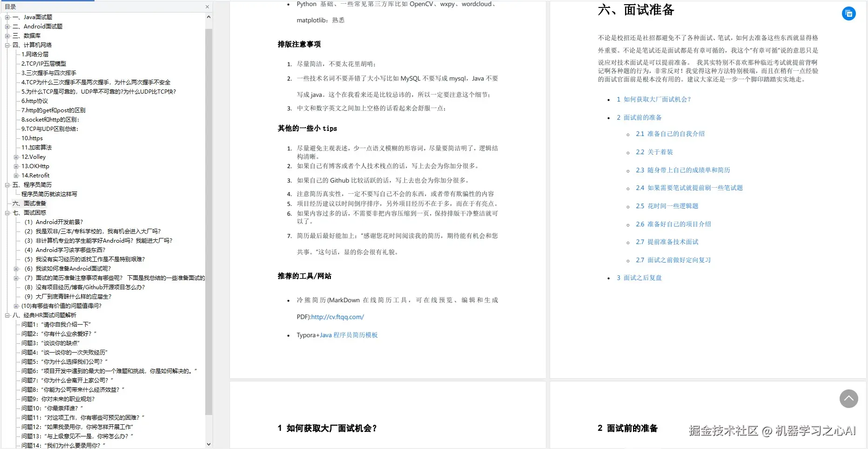
Task: Expand the "12.Volley" section
Action: pos(16,157)
